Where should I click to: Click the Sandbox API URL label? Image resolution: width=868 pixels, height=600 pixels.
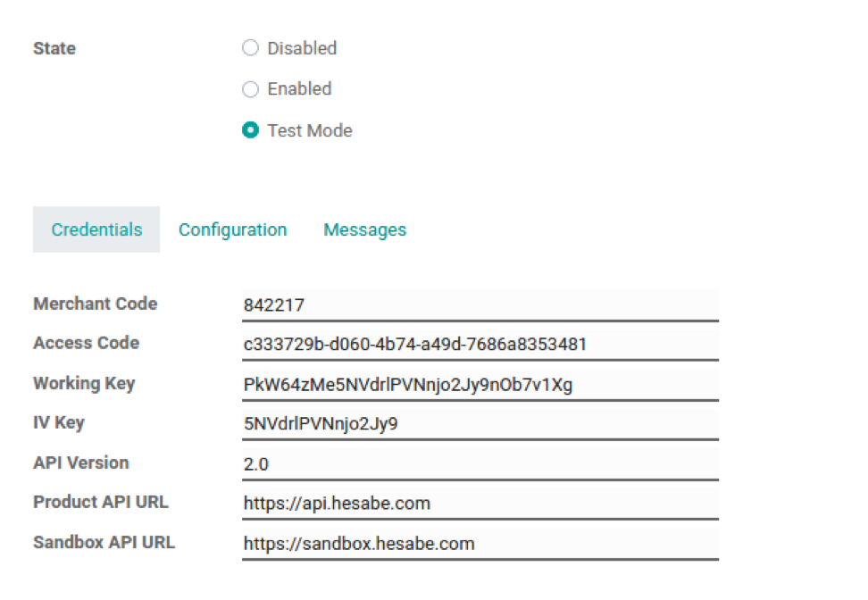coord(104,542)
